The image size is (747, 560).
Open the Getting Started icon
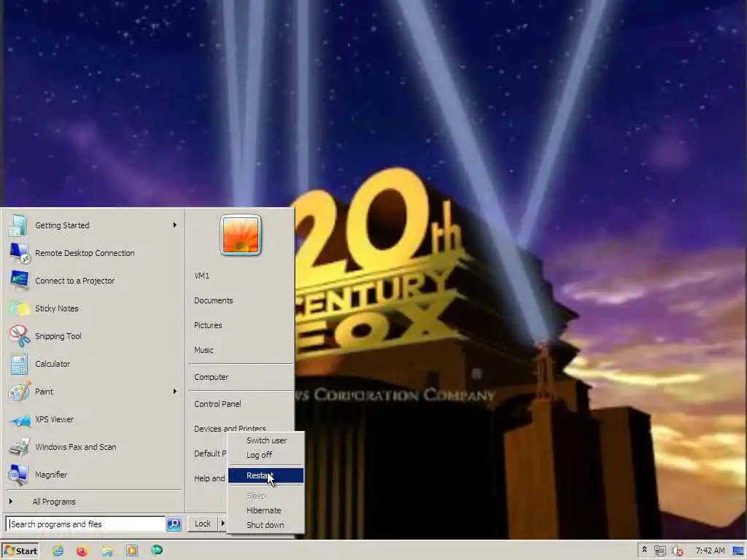pos(18,226)
